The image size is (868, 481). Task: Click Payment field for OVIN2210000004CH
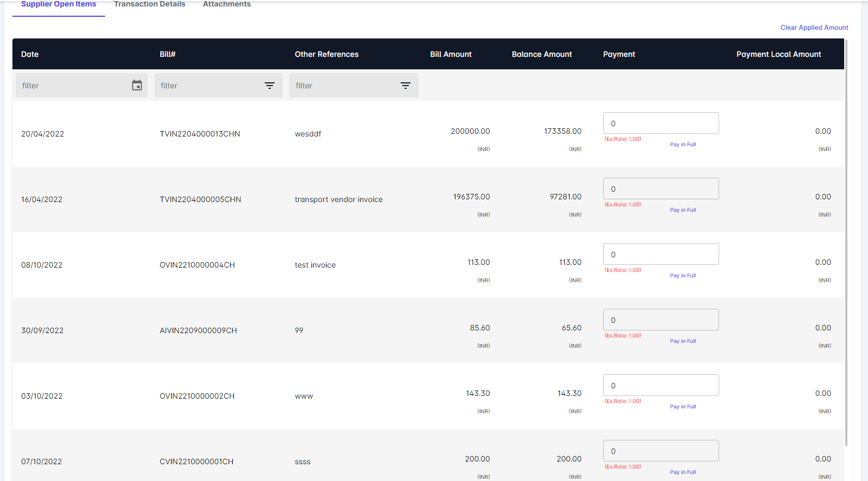[661, 254]
